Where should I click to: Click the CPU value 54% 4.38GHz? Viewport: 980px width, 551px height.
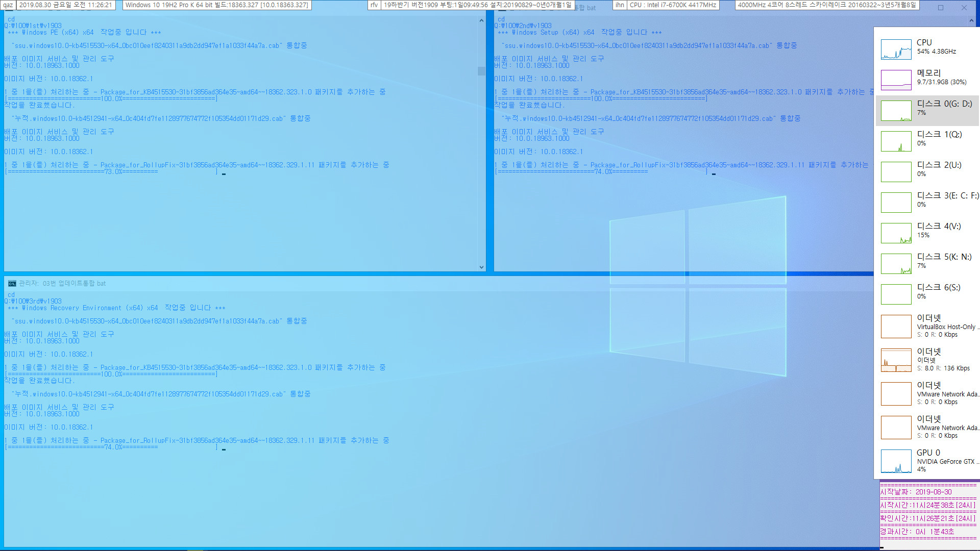tap(936, 52)
